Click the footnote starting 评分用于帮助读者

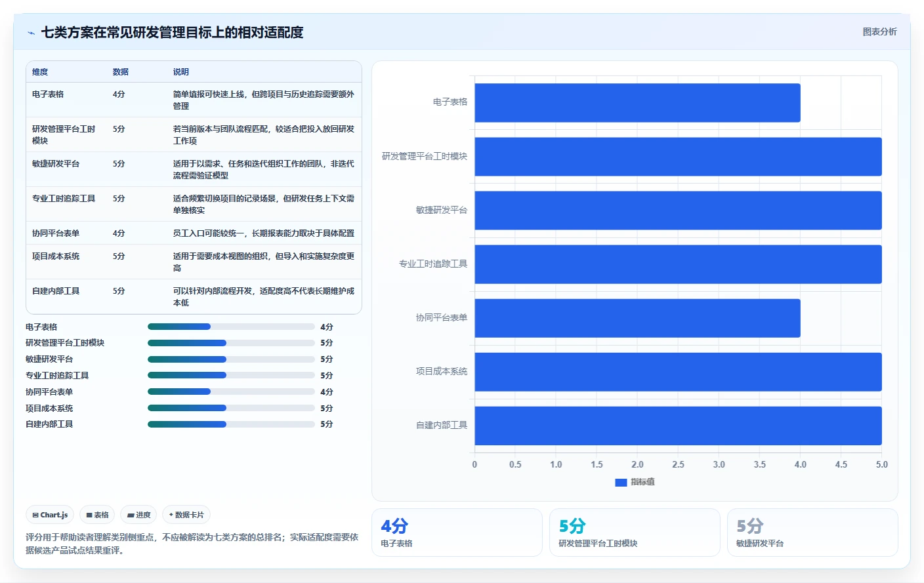pyautogui.click(x=192, y=544)
